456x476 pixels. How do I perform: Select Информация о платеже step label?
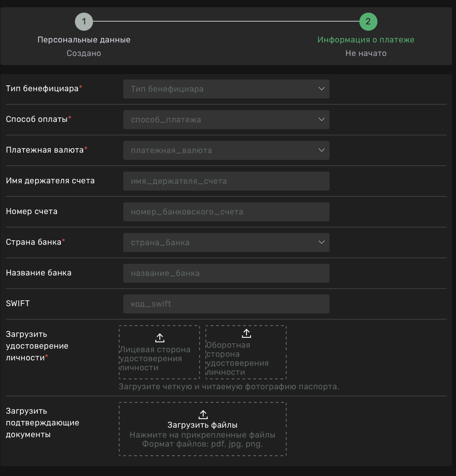366,40
